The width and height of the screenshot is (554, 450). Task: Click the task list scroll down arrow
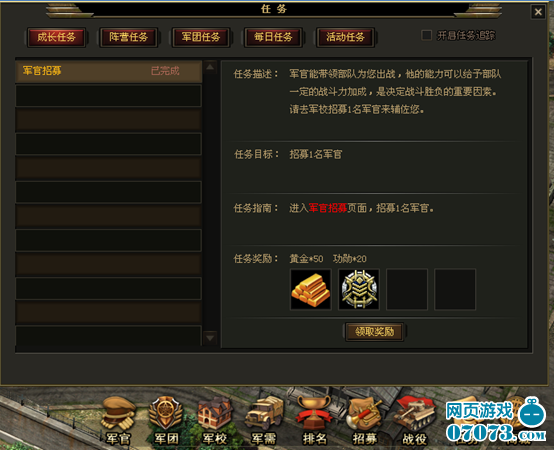210,338
